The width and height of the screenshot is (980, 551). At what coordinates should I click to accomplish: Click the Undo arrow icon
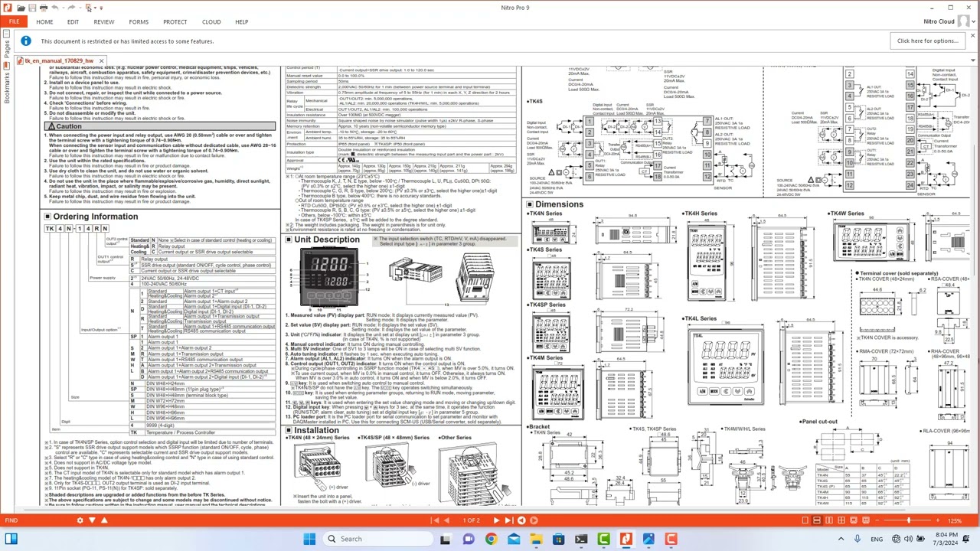(55, 8)
